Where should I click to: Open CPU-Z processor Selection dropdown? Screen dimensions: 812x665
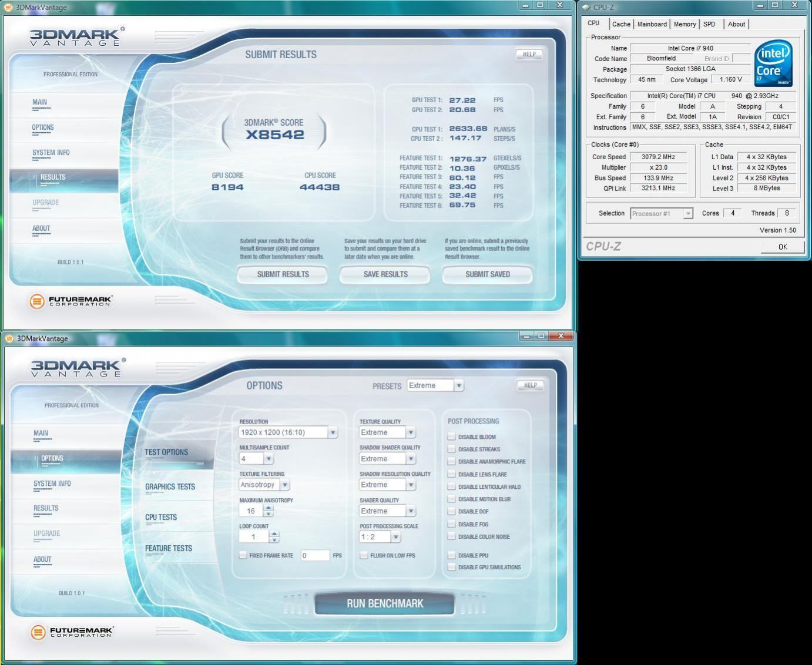coord(662,213)
